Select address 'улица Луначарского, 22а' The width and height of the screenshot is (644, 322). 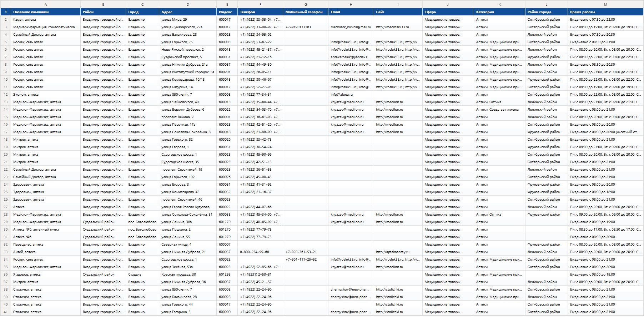188,27
